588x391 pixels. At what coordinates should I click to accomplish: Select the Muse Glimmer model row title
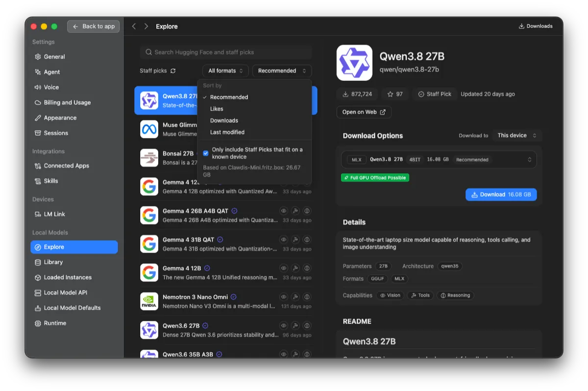click(x=180, y=125)
